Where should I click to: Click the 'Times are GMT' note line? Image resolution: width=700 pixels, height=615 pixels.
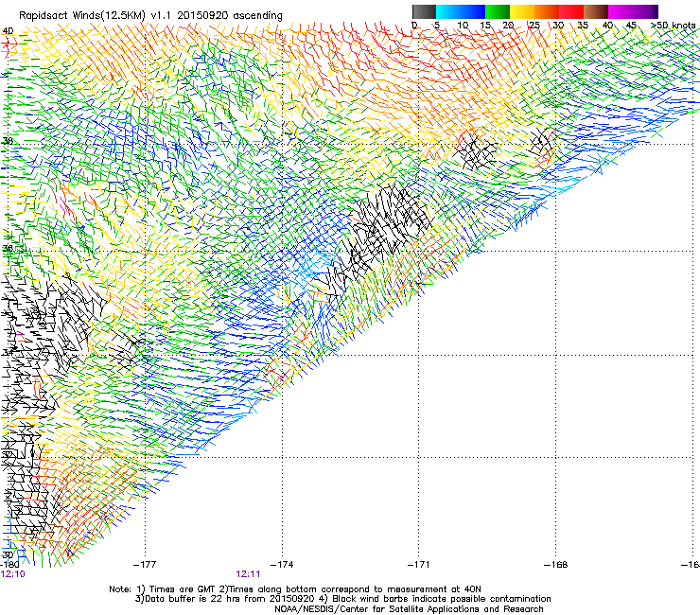click(x=295, y=589)
